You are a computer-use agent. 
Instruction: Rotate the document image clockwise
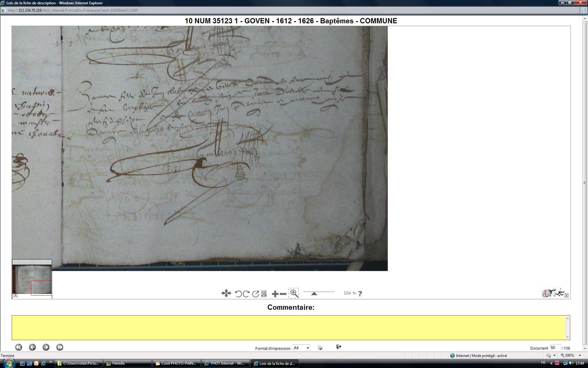tap(246, 294)
